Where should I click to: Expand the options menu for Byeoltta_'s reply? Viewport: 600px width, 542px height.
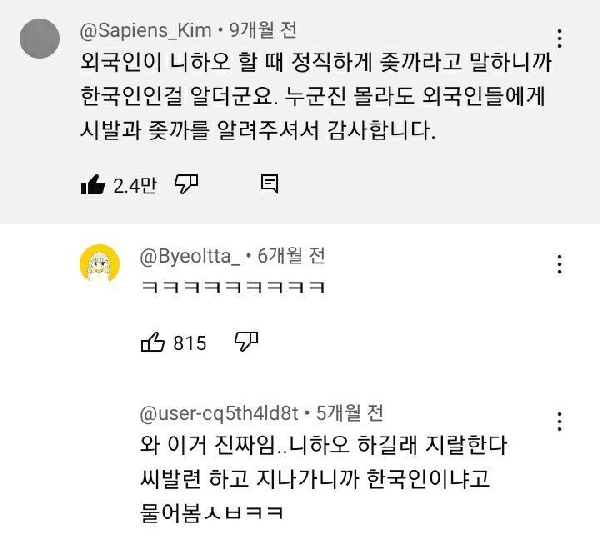coord(560,264)
